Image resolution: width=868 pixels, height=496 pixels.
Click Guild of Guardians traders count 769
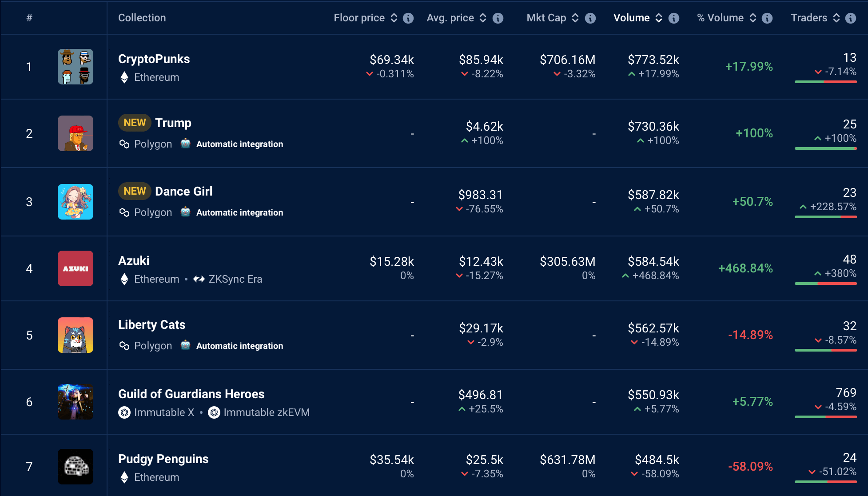tap(846, 392)
